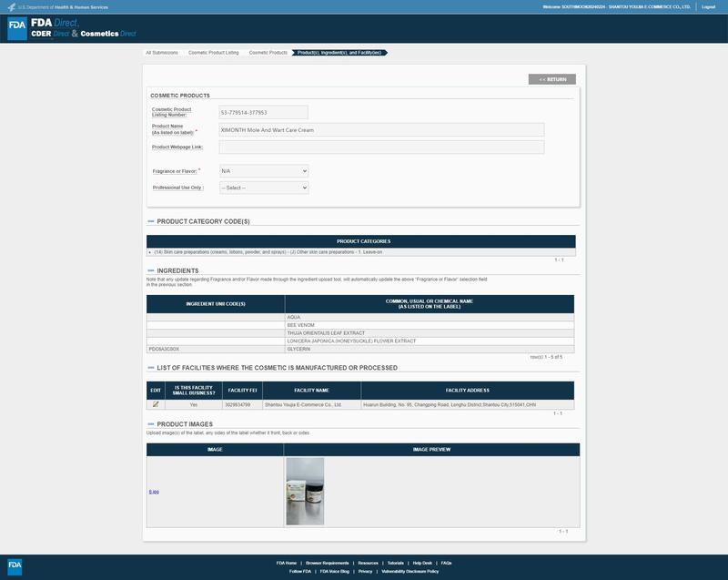Click the Department of Health & Human Services text
728x580 pixels.
pos(63,7)
